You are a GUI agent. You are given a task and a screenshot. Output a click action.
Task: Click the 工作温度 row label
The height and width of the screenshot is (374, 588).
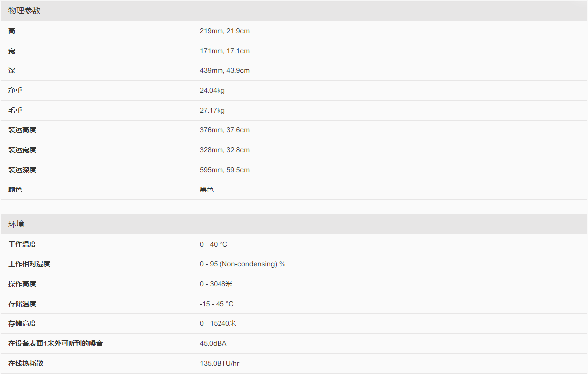tap(22, 244)
